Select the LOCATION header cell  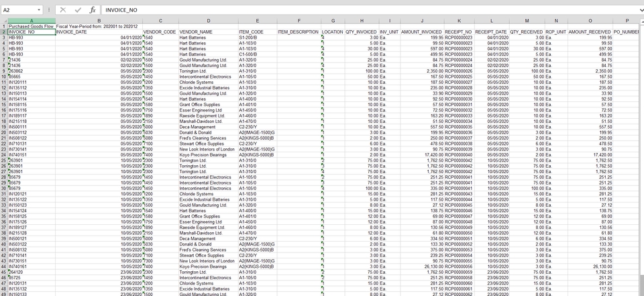pyautogui.click(x=333, y=32)
